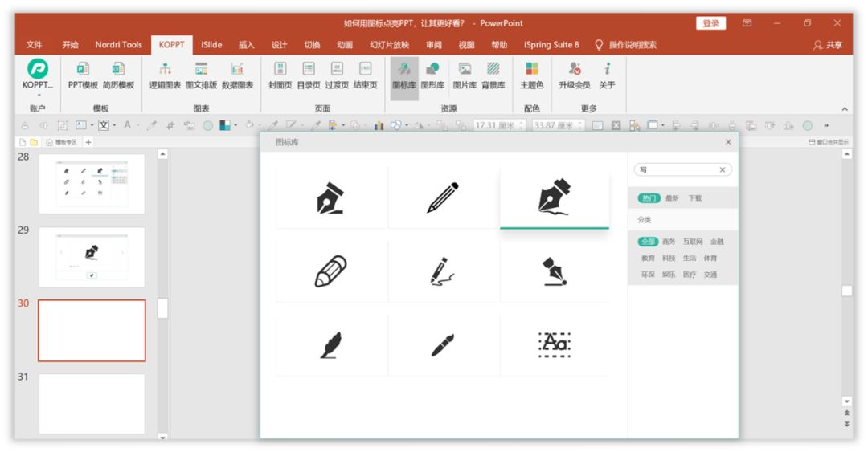Select the 热门 popular filter
868x452 pixels.
(x=649, y=198)
